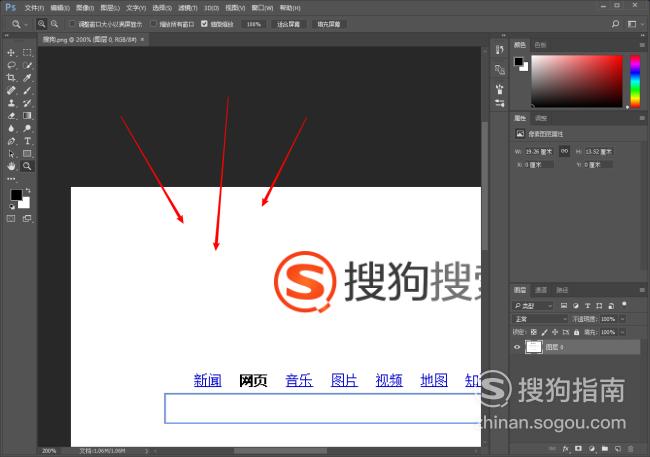Select the Gradient tool

tap(27, 116)
